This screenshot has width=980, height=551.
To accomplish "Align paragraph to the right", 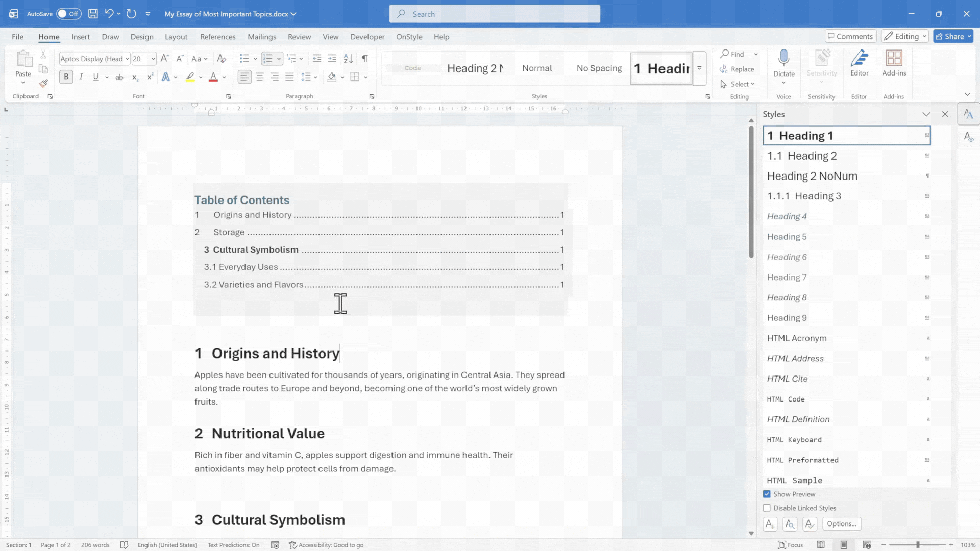I will pos(275,77).
